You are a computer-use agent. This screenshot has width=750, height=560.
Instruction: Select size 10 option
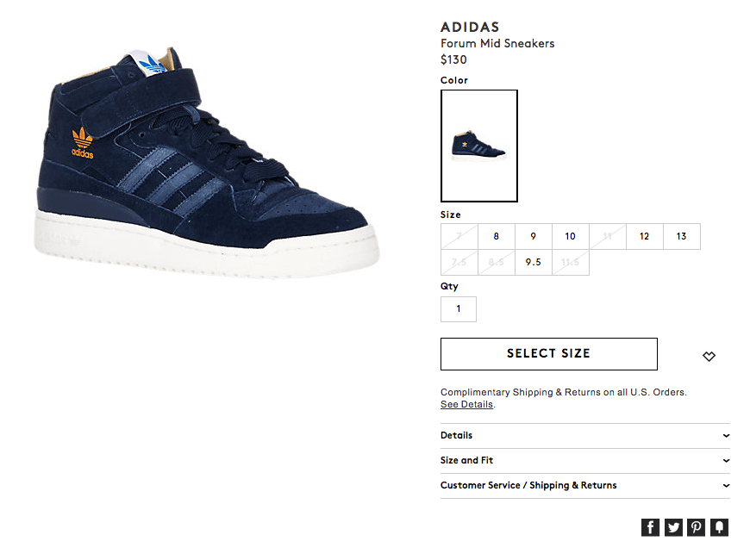(x=570, y=236)
